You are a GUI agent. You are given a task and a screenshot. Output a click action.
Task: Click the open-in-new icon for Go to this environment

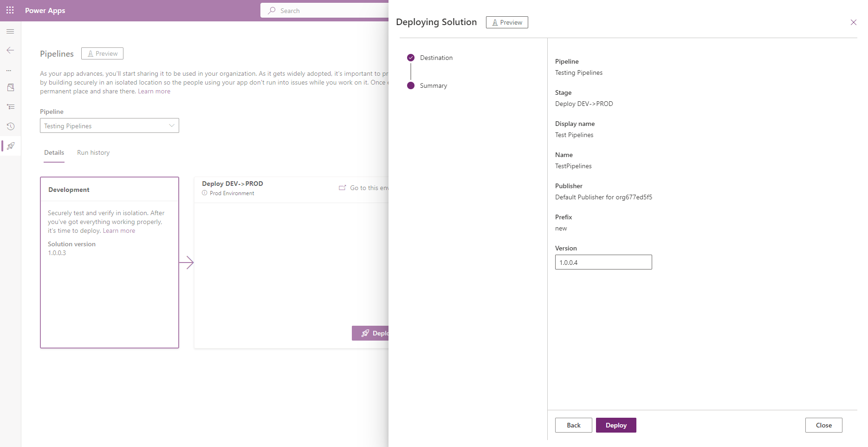[343, 188]
